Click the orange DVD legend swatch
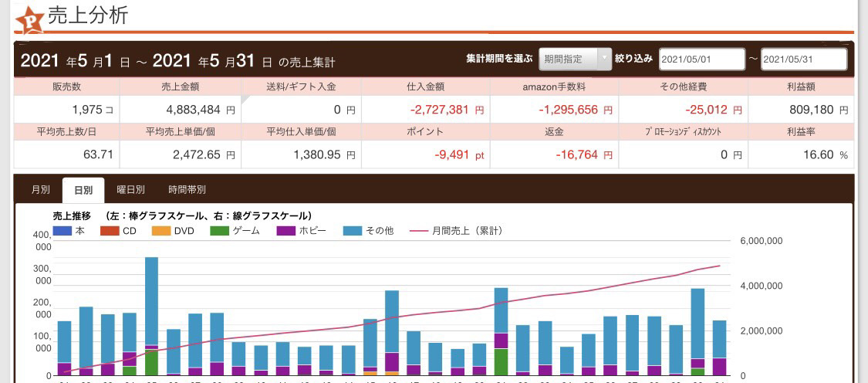This screenshot has height=383, width=868. pyautogui.click(x=160, y=230)
